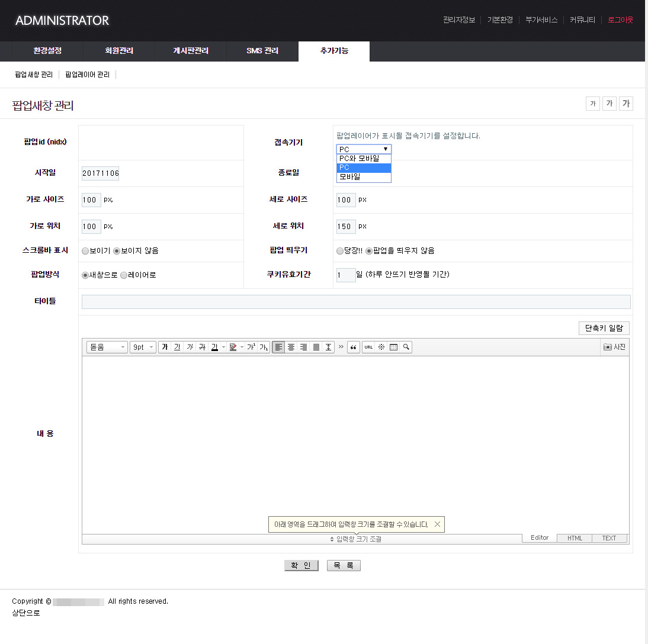648x644 pixels.
Task: Open the 단축키 일람 shortcut list
Action: (604, 328)
